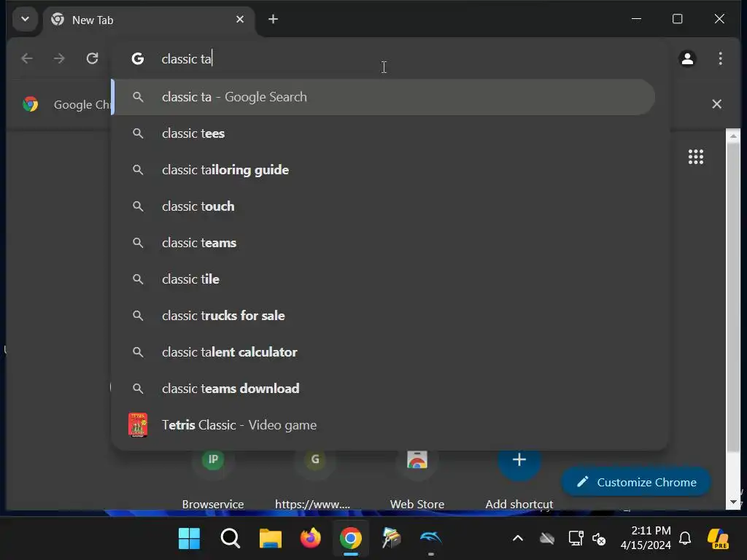Open a new tab with the plus button

pos(273,19)
